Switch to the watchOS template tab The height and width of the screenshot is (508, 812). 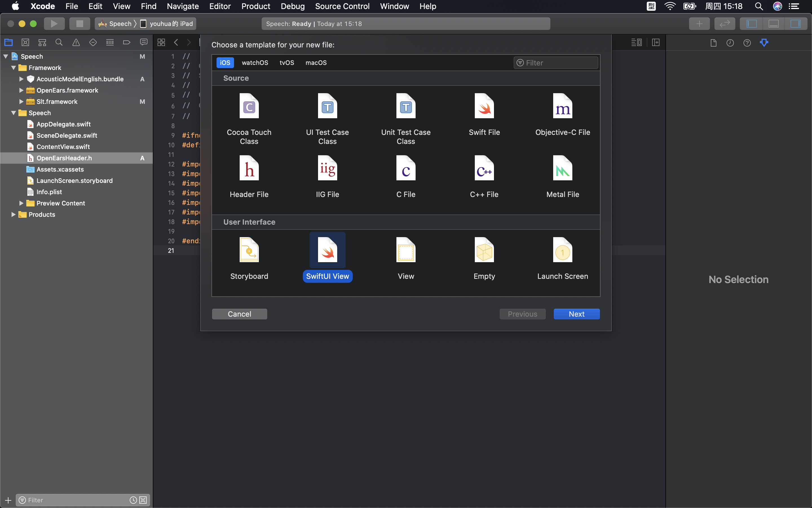click(x=255, y=62)
